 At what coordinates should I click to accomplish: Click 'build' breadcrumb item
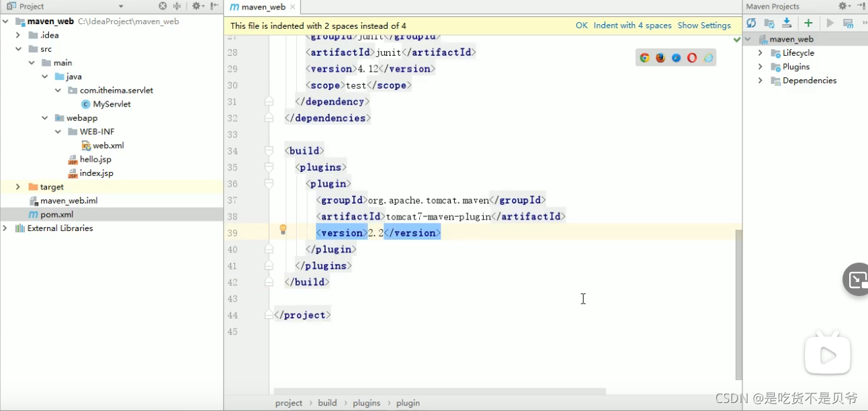327,403
